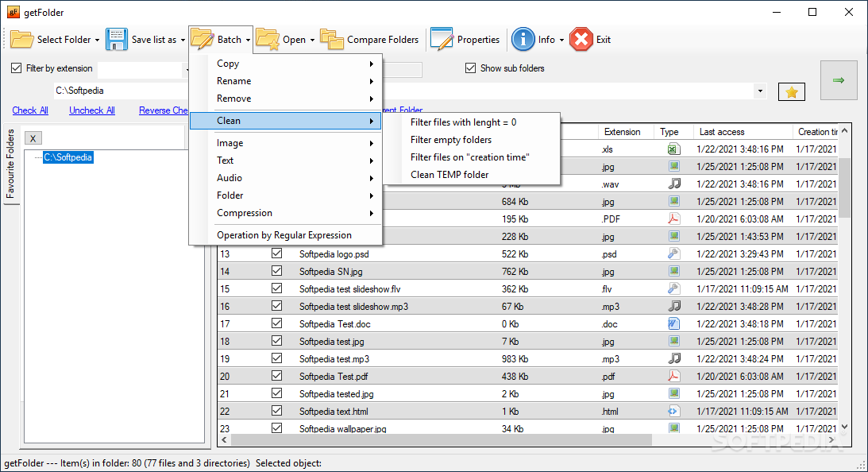This screenshot has width=868, height=472.
Task: Uncheck Softpedia logo.psd checkbox
Action: click(x=277, y=253)
